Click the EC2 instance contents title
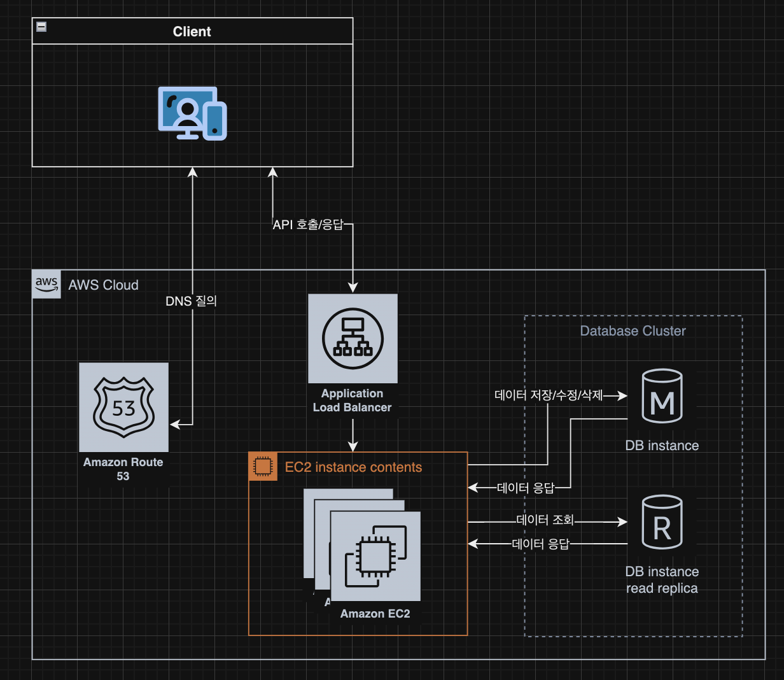This screenshot has height=680, width=784. coord(353,467)
